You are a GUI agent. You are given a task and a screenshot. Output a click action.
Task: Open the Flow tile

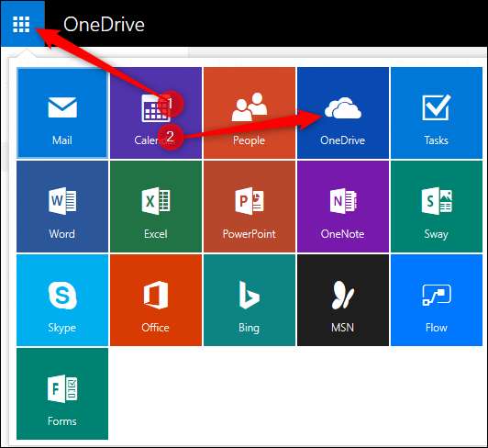coord(437,300)
